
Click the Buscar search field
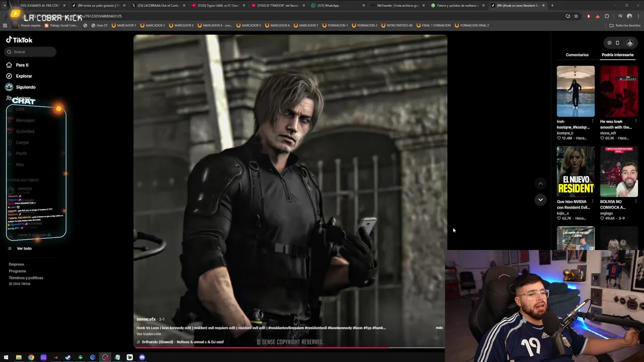tap(30, 52)
